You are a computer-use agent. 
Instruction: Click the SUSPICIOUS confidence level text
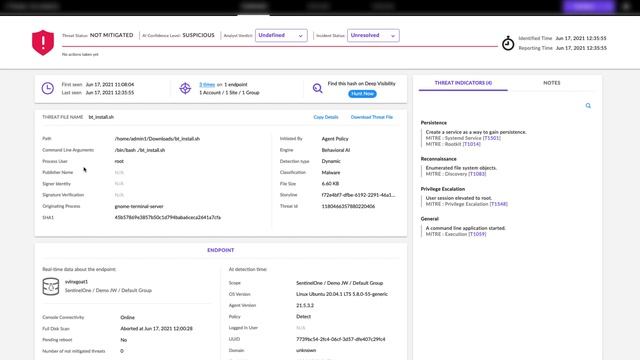click(x=198, y=35)
